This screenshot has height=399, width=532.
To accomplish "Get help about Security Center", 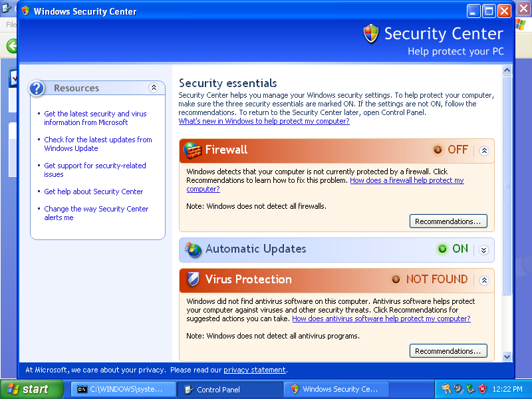I will point(94,192).
